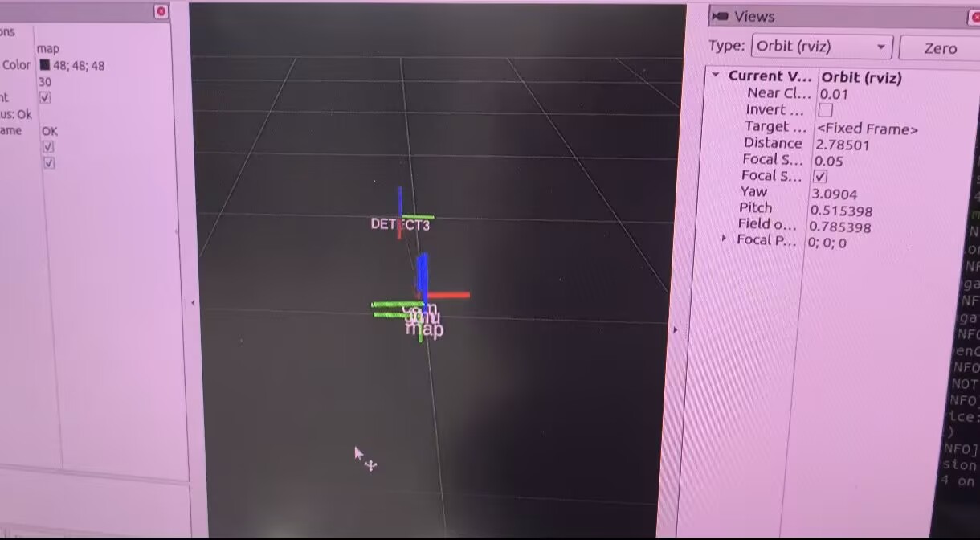Close the Views panel
Viewport: 980px width, 540px height.
976,19
